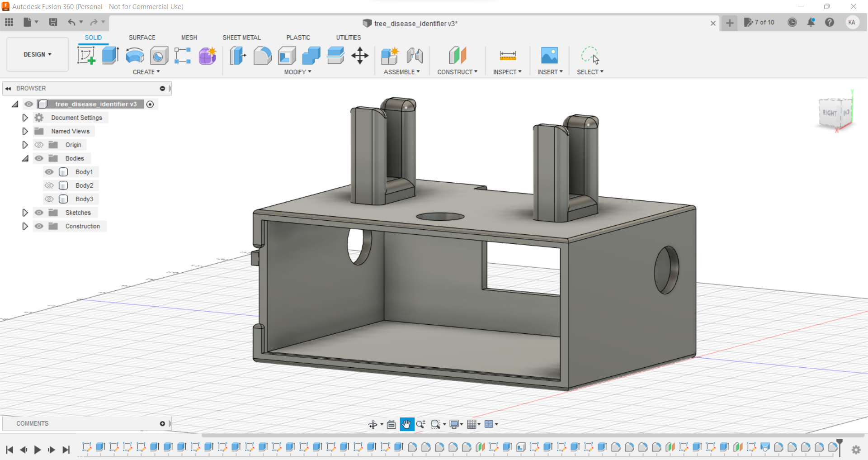Choose the Fillet tool icon
The height and width of the screenshot is (460, 868).
pyautogui.click(x=263, y=56)
